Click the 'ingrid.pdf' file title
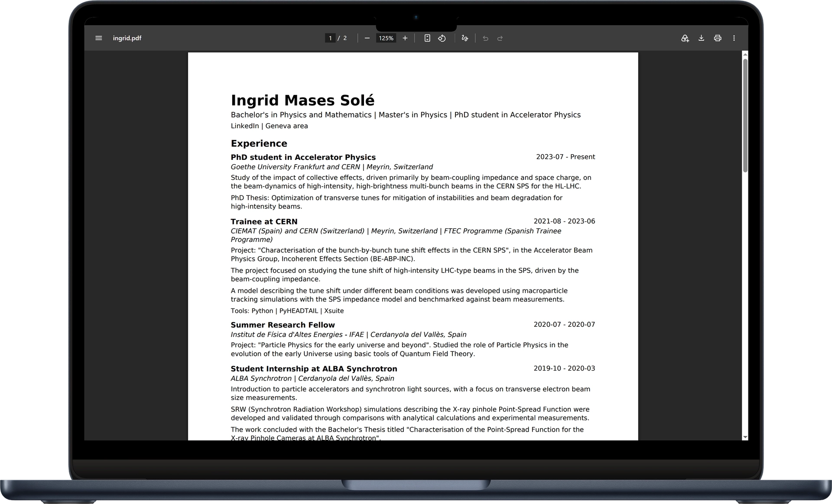 point(127,38)
